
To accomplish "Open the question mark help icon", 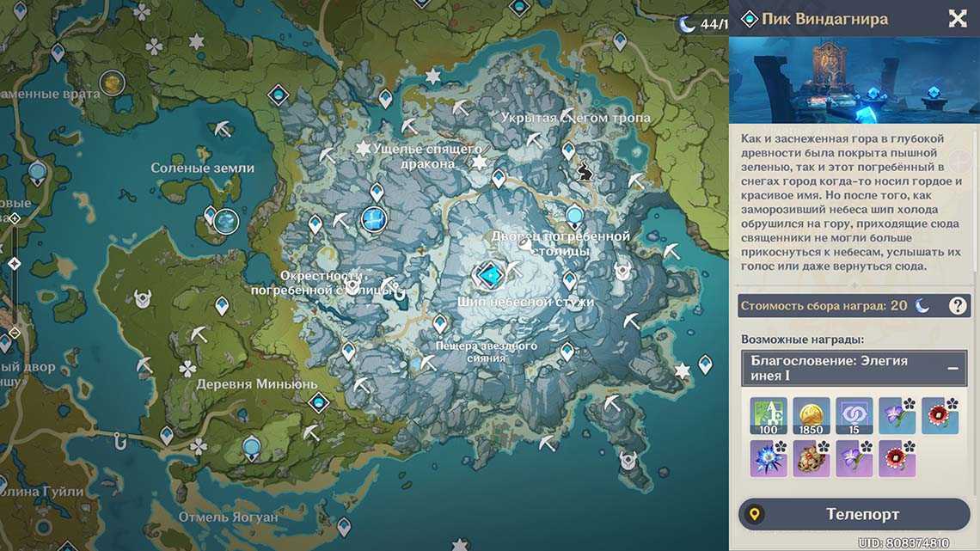I will point(958,305).
